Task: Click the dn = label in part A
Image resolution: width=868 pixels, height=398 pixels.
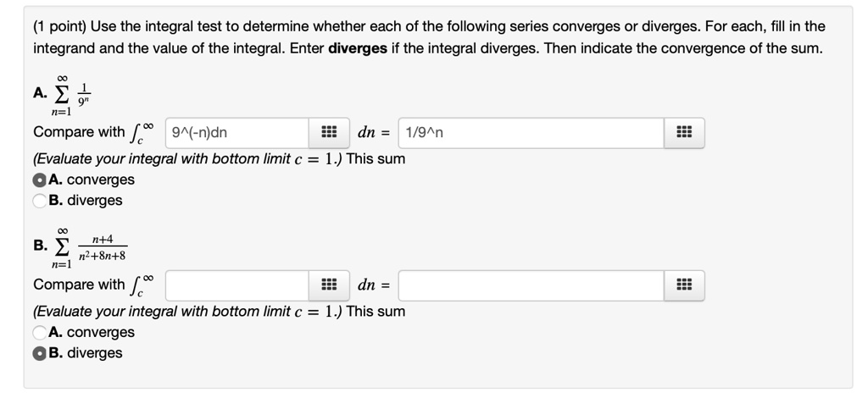Action: (374, 133)
